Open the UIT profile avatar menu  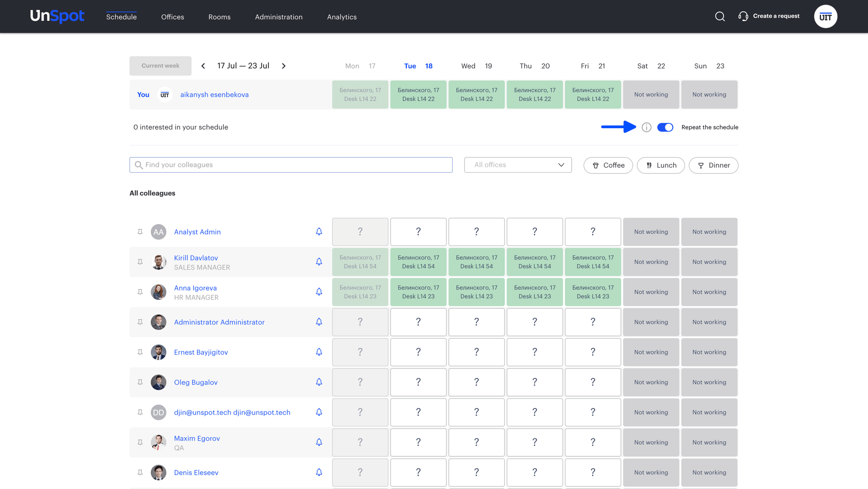point(825,17)
